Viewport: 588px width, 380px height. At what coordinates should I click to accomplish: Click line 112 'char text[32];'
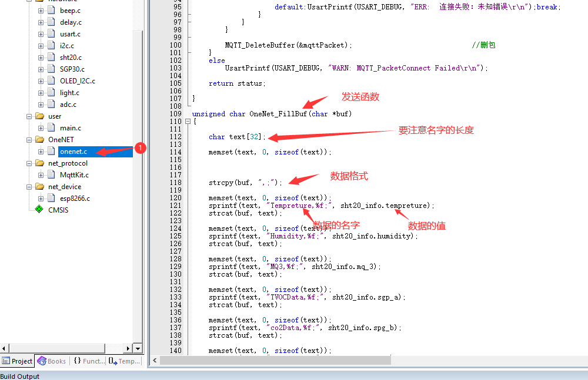coord(237,137)
